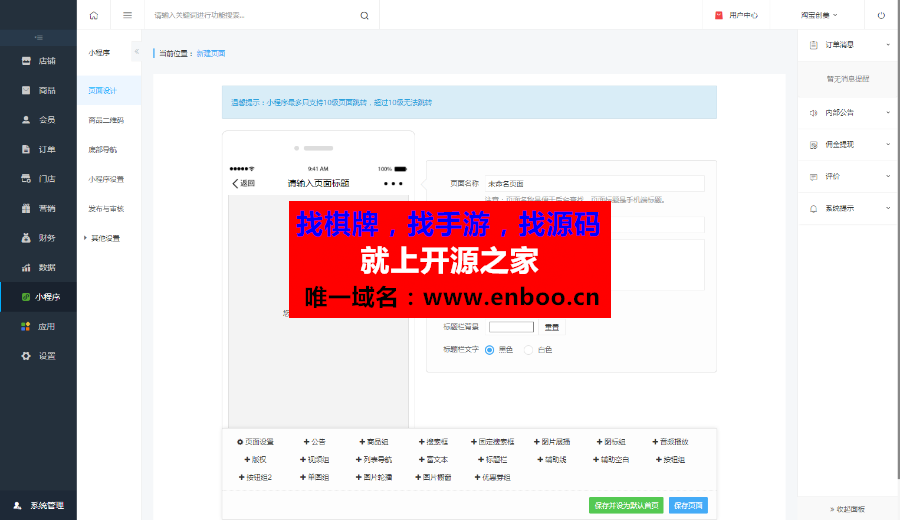Open the 店铺 section in the sidebar

[38, 61]
